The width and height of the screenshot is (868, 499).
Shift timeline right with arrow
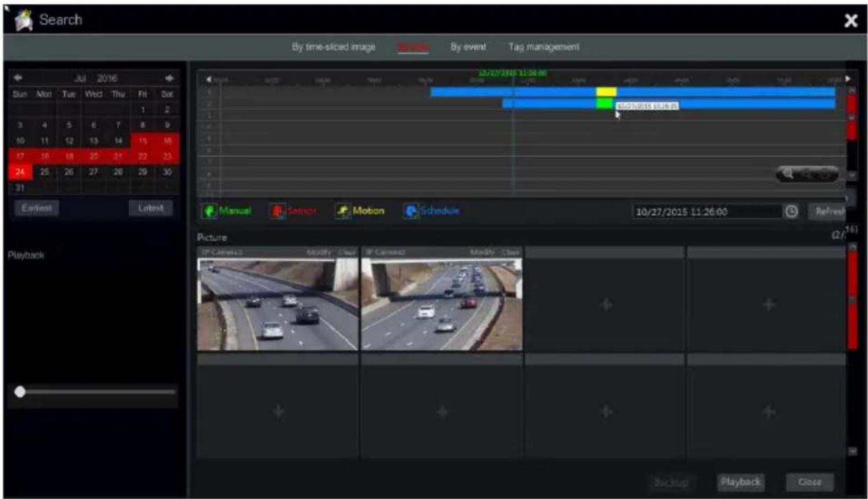point(847,78)
